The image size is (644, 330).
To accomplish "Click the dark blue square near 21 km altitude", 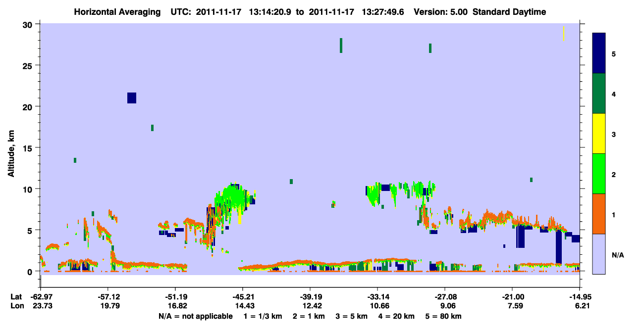I will pos(131,98).
